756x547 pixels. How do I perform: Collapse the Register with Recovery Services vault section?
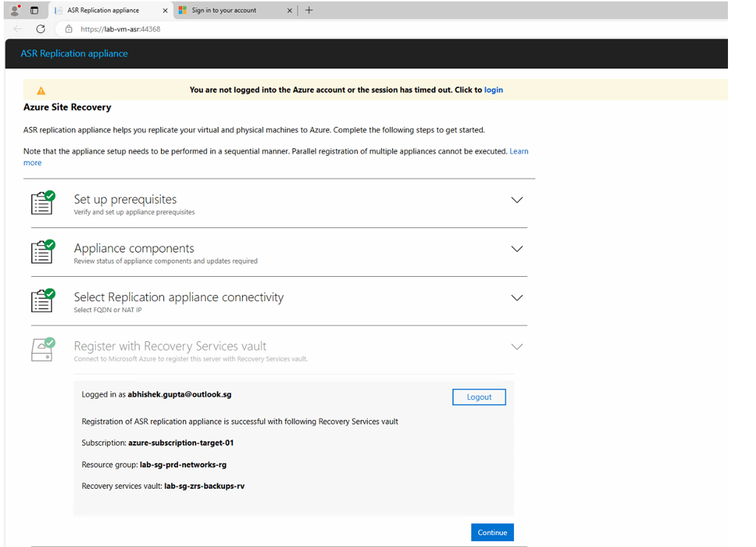pyautogui.click(x=517, y=347)
